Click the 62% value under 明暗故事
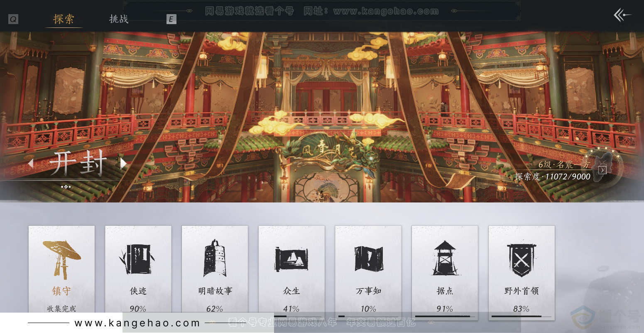Screen dimensions: 644x333 pyautogui.click(x=215, y=308)
